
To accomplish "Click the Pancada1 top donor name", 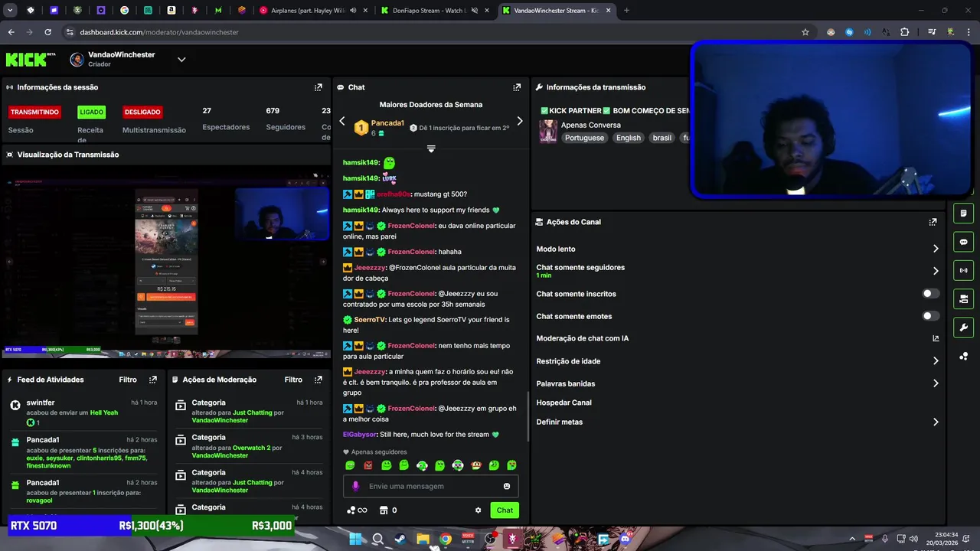I will [x=387, y=123].
